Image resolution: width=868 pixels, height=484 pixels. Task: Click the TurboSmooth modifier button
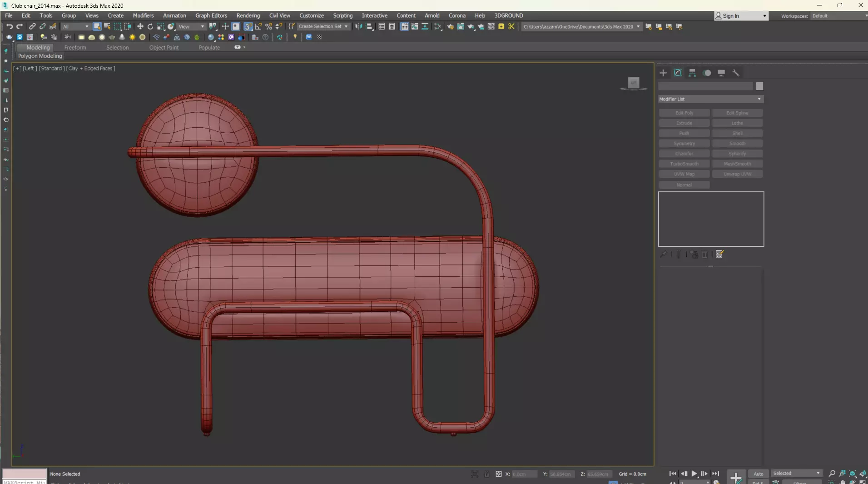(x=684, y=164)
